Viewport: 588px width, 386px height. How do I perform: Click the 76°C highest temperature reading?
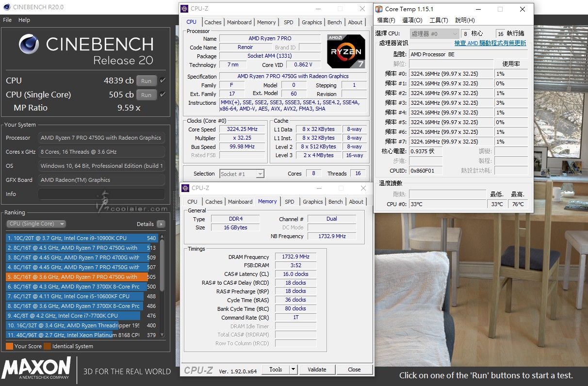[518, 204]
